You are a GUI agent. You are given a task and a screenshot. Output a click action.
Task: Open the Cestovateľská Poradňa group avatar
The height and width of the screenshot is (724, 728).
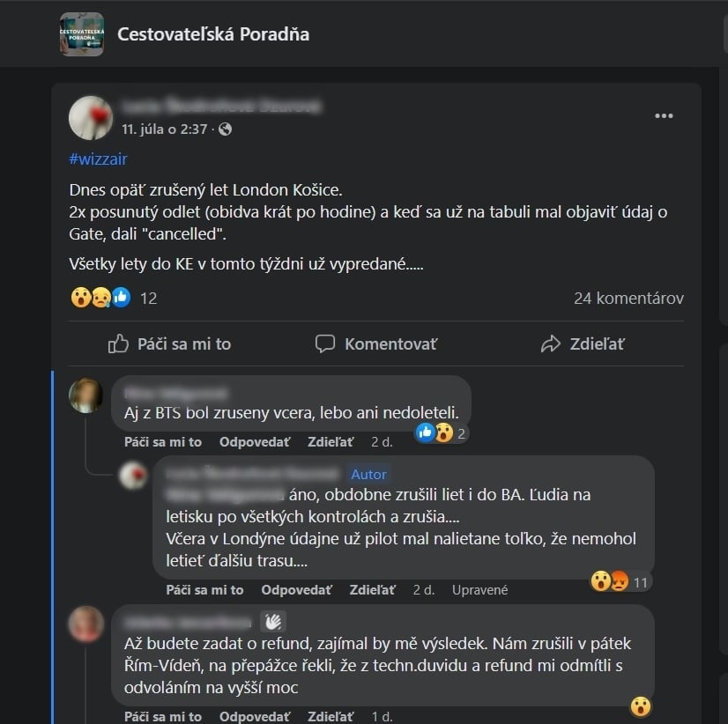[x=82, y=34]
